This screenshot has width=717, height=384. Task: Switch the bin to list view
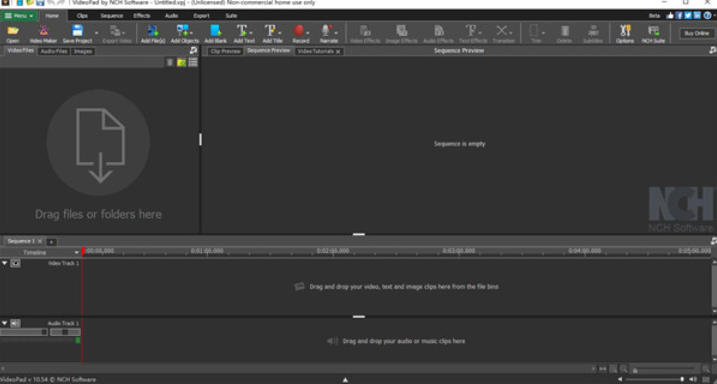(x=193, y=62)
